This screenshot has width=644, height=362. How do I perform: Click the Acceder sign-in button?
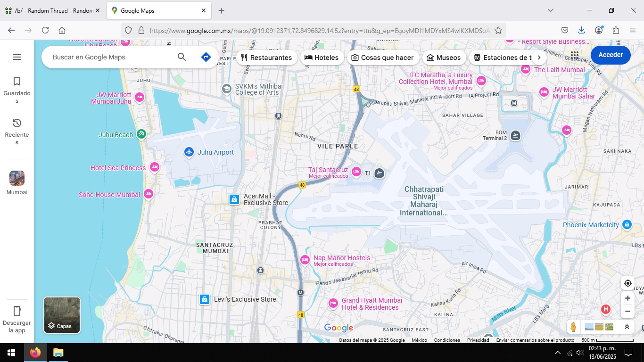[x=611, y=55]
